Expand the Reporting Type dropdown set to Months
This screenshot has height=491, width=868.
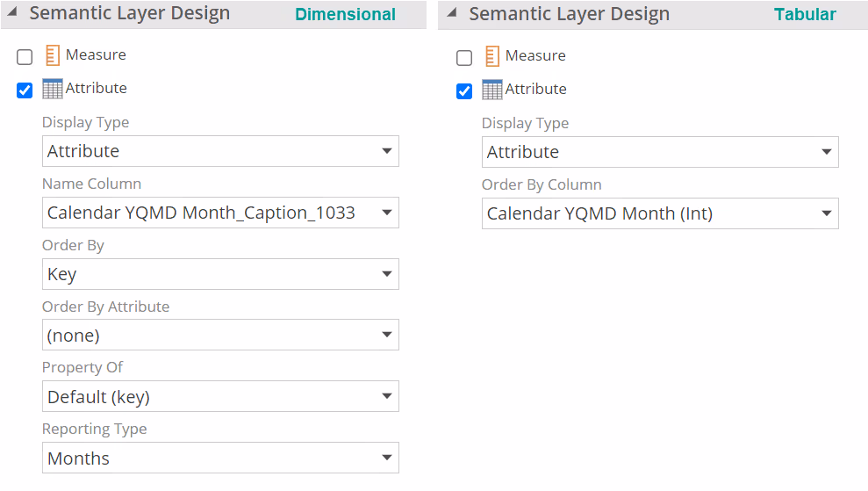pyautogui.click(x=220, y=459)
